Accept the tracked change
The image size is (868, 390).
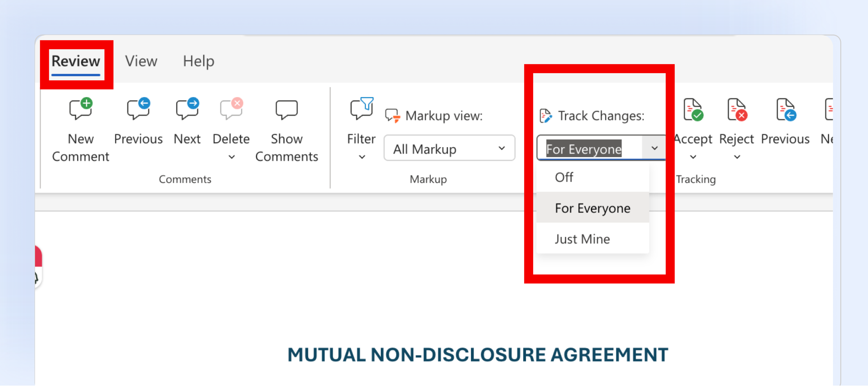(693, 121)
